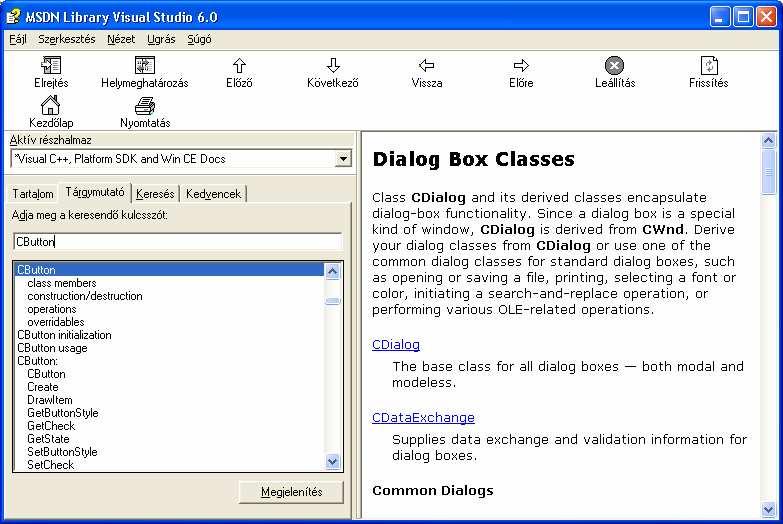Switch to the Keresés tab
The height and width of the screenshot is (524, 783).
[x=155, y=194]
